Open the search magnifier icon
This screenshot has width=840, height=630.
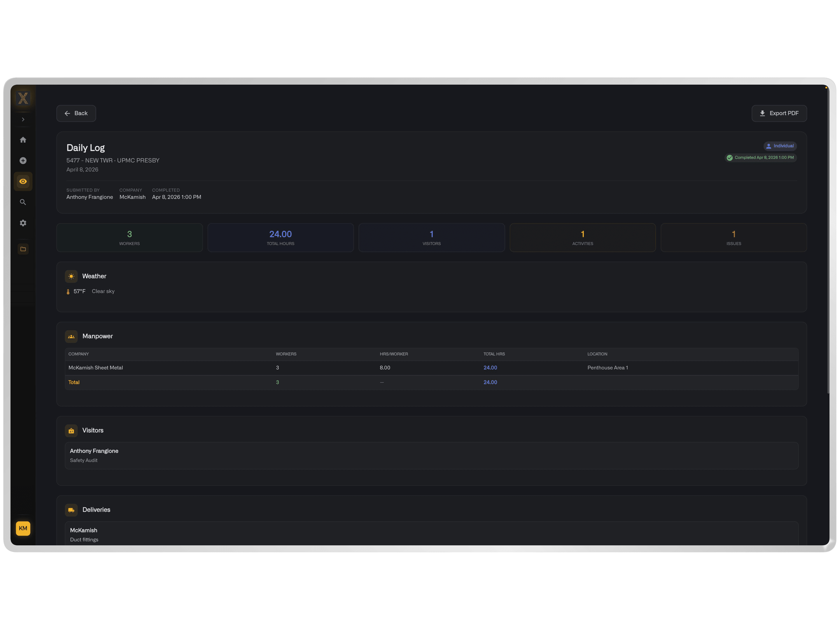coord(23,202)
